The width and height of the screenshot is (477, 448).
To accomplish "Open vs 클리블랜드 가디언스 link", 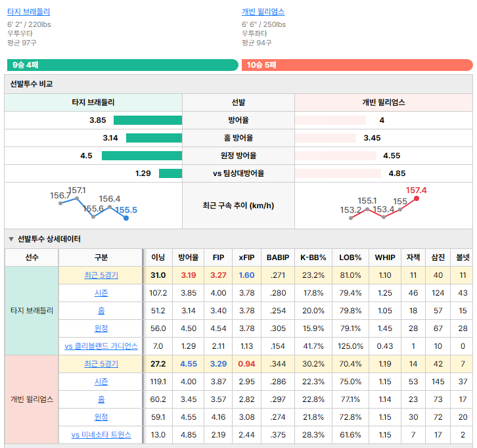I will pyautogui.click(x=101, y=346).
